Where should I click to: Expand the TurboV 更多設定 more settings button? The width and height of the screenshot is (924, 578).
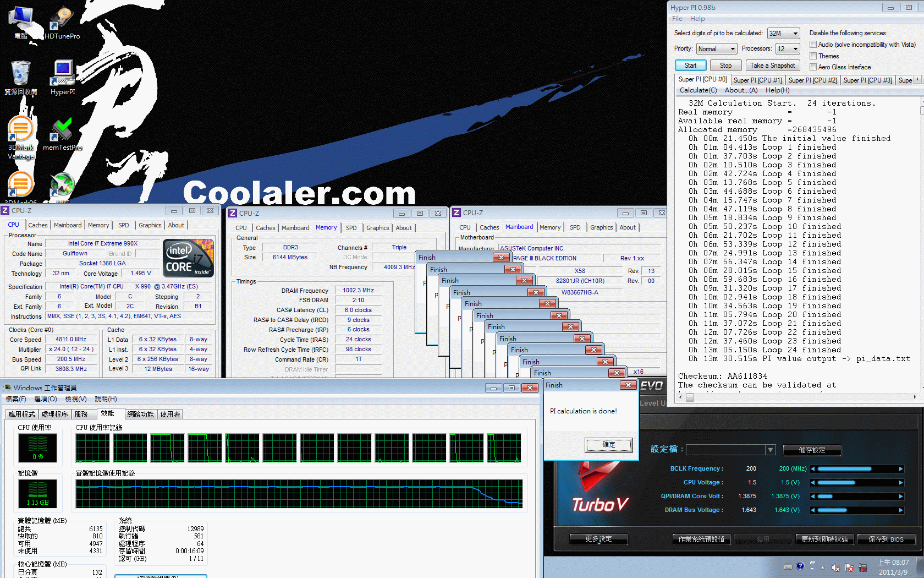(x=598, y=539)
